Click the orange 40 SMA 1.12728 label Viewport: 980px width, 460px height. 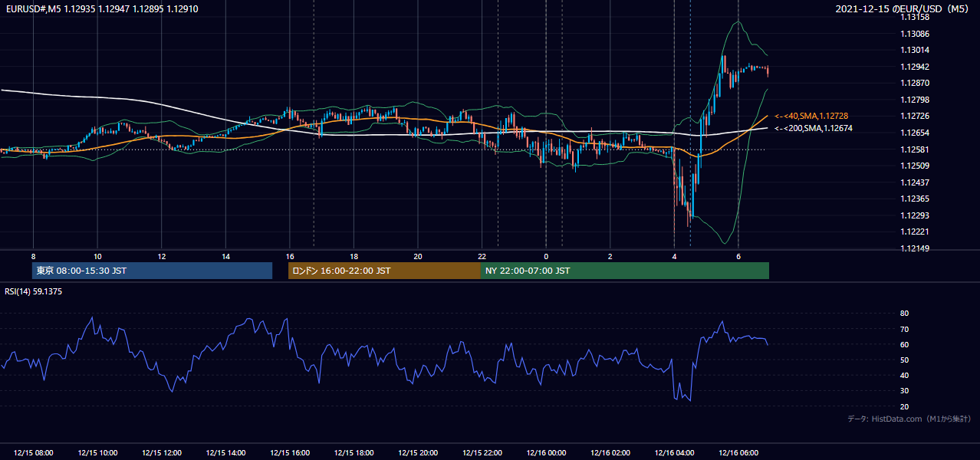811,116
